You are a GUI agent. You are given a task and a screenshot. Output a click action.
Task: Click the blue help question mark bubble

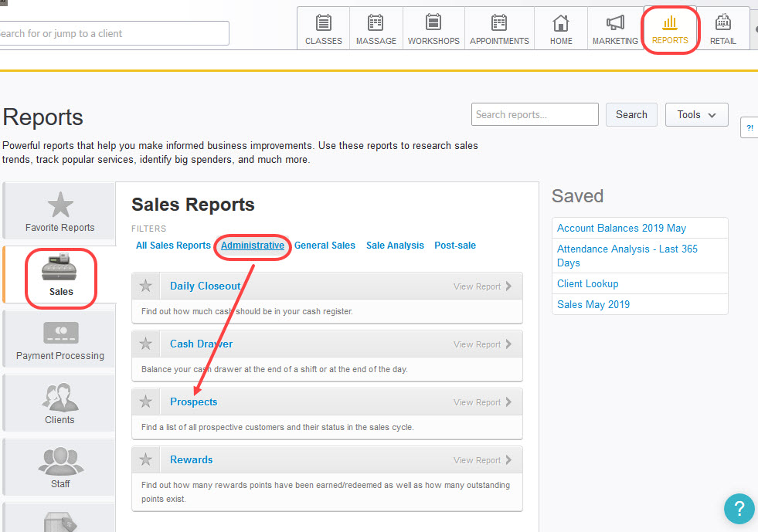739,509
